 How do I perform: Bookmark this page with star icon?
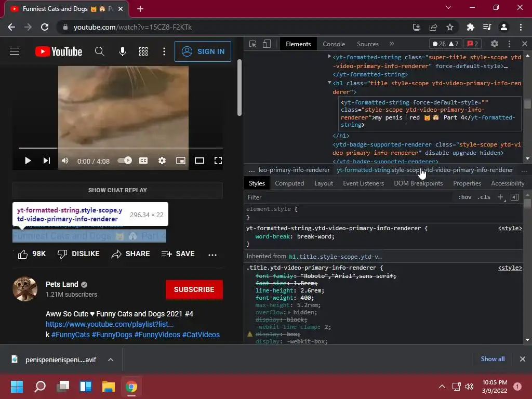[x=450, y=27]
